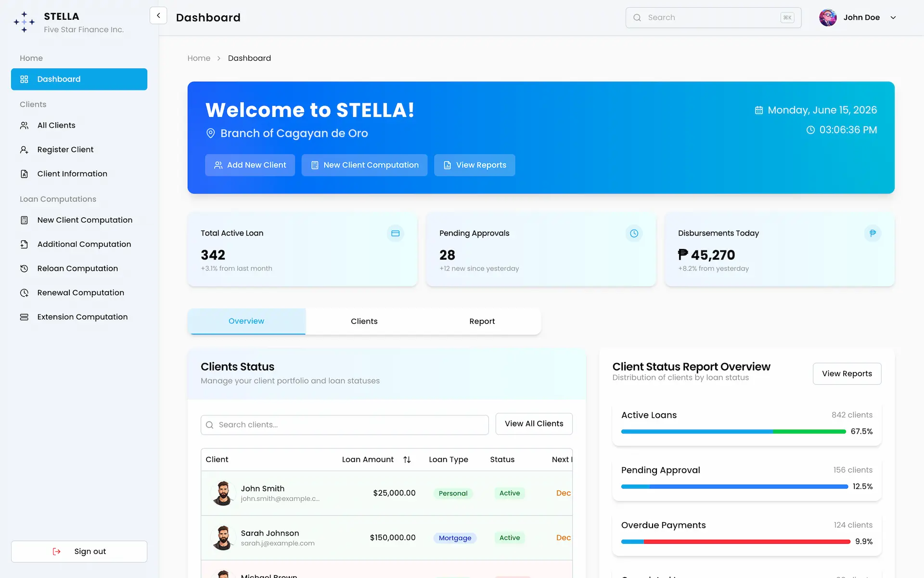Click the calendar icon next to the date

point(759,110)
